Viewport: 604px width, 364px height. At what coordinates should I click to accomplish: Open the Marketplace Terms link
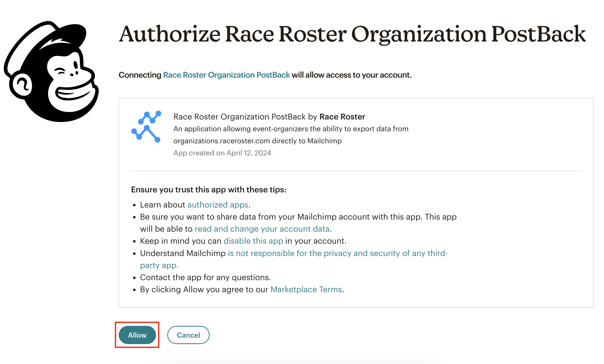click(x=306, y=289)
